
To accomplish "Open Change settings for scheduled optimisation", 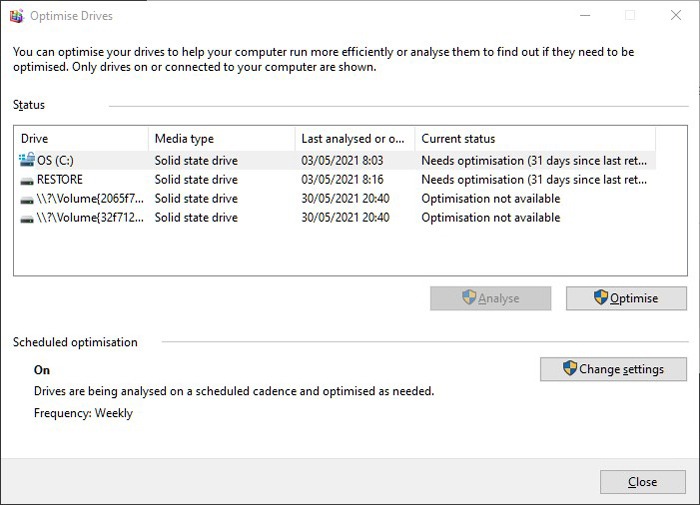I will [x=613, y=369].
